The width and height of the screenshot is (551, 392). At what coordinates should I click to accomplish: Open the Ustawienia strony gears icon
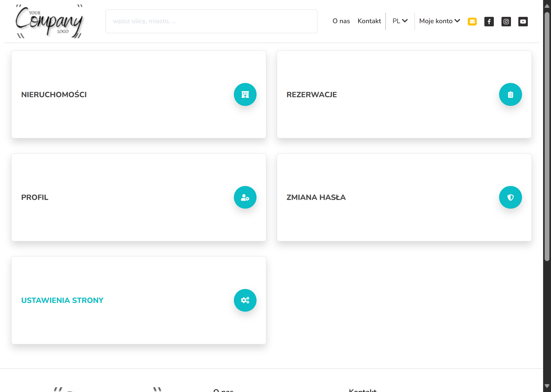point(245,300)
